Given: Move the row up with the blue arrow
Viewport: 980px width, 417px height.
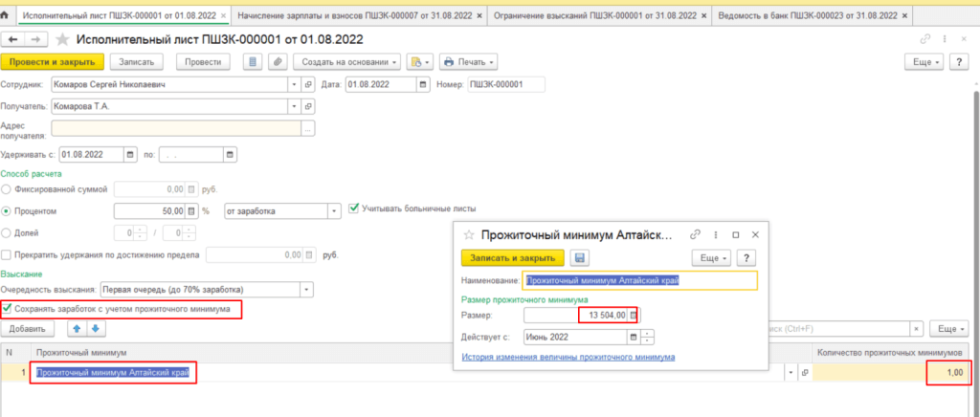Looking at the screenshot, I should coord(78,329).
